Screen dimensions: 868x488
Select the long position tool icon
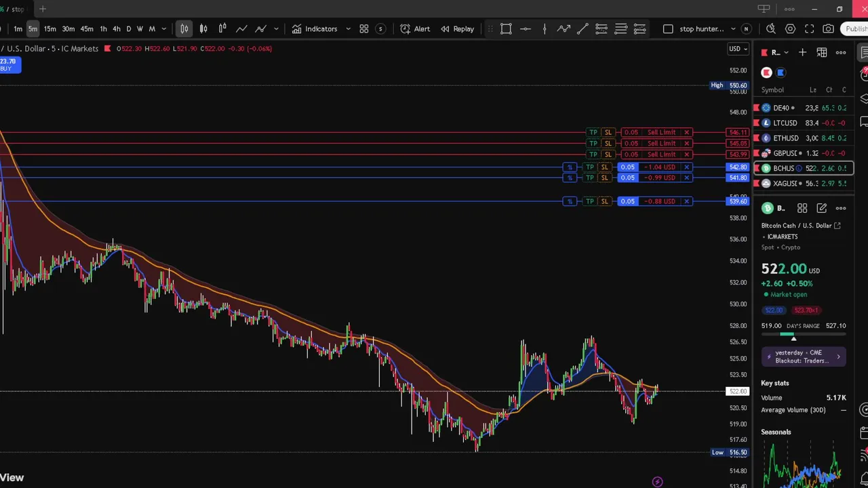[x=601, y=28]
